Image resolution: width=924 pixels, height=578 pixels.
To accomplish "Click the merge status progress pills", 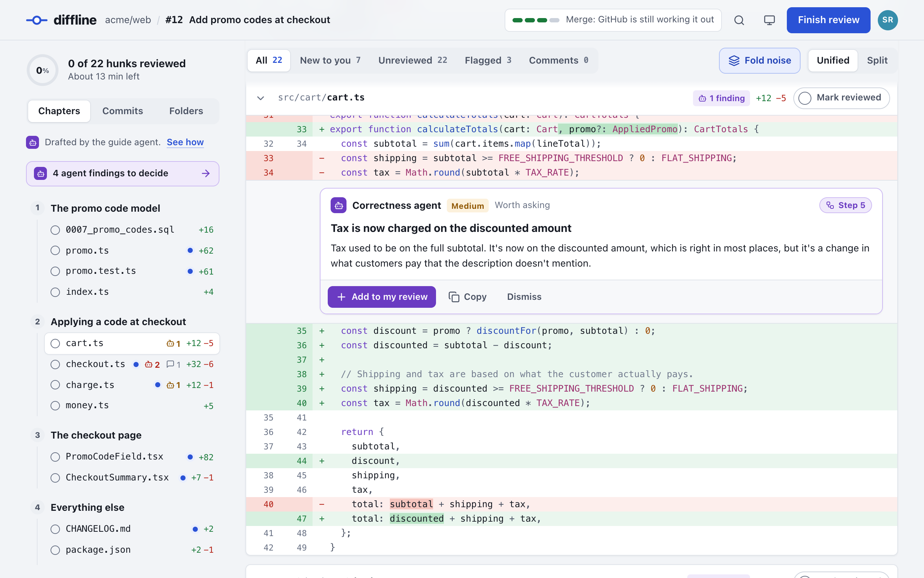I will pos(536,20).
